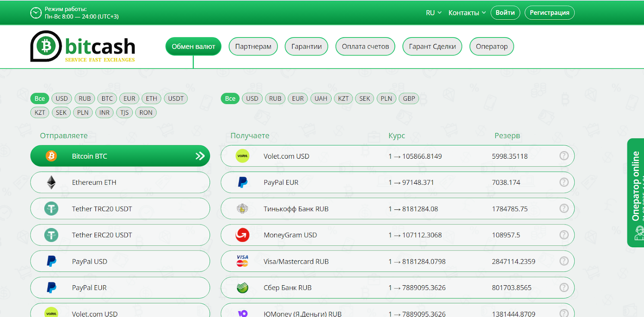Click the PayPal USD icon in send list
This screenshot has width=644, height=317.
[51, 261]
